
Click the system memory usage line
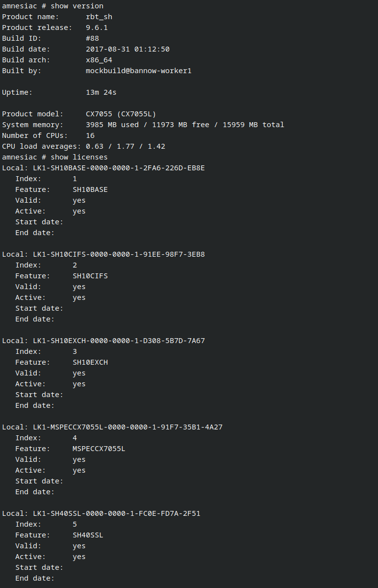(184, 125)
